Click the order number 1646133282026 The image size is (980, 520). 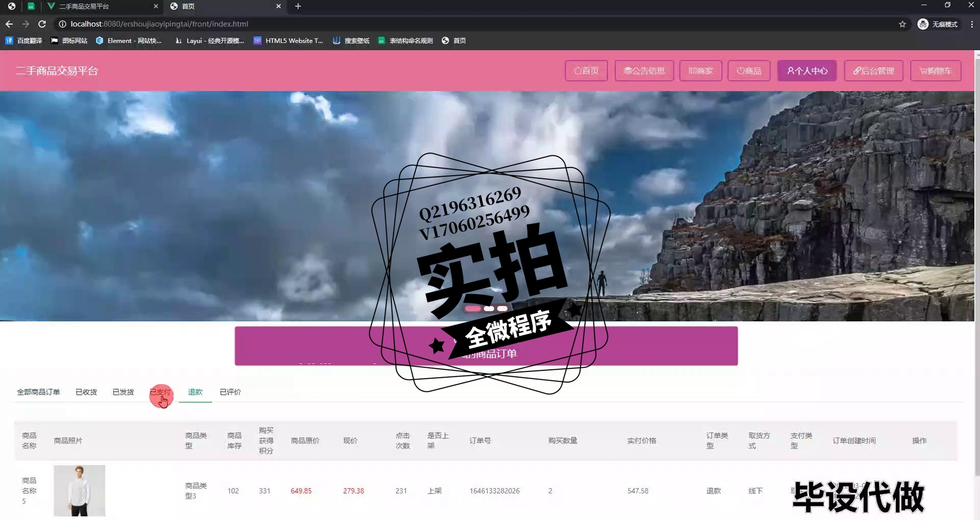click(495, 491)
